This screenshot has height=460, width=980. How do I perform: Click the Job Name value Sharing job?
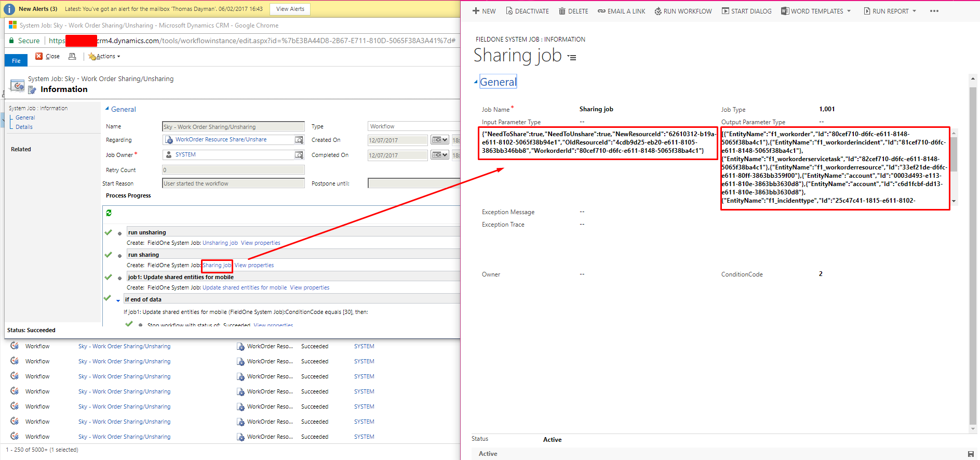[x=596, y=109]
